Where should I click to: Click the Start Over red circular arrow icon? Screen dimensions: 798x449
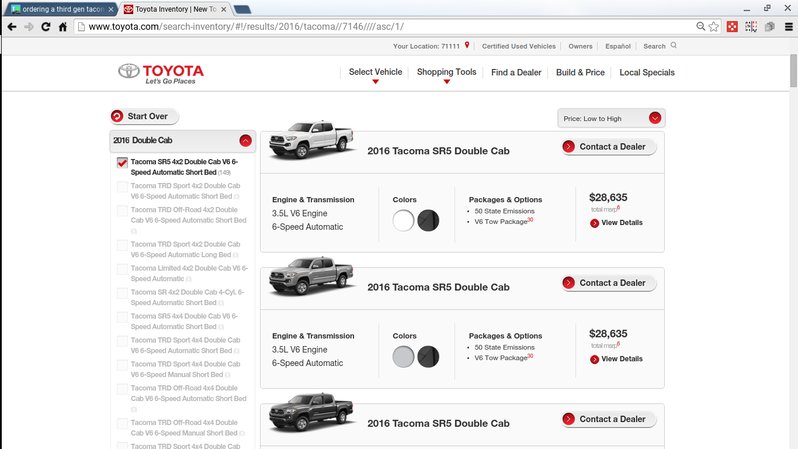(x=117, y=116)
